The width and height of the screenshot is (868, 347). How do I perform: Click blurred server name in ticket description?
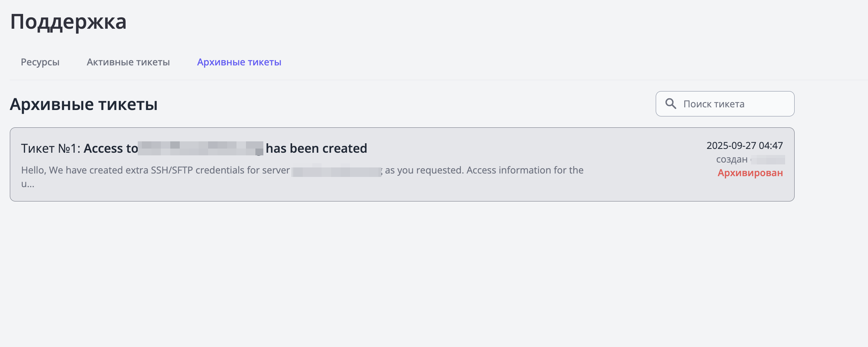(337, 171)
